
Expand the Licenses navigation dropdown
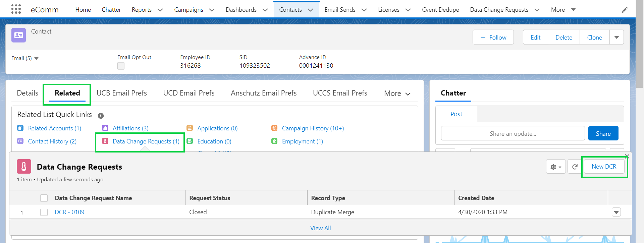[408, 10]
